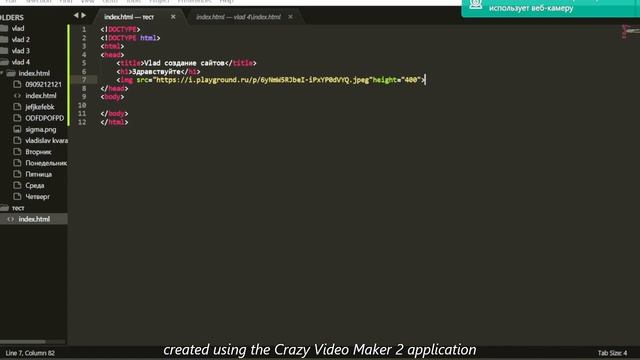The height and width of the screenshot is (360, 640).
Task: Collapse the index.html folder arrow
Action: point(2,73)
